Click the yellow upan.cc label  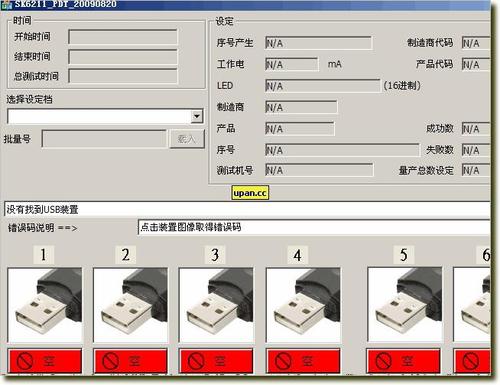(250, 193)
